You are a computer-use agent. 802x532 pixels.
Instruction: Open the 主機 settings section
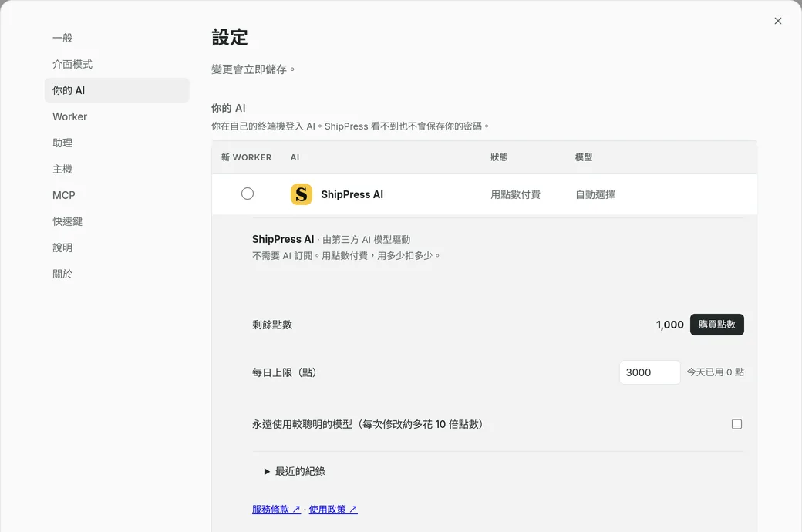pos(62,169)
